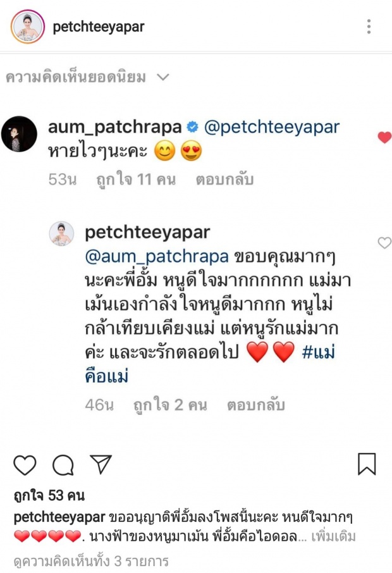The width and height of the screenshot is (392, 573).
Task: View the 11 likes on aum_patchrapa's comment
Action: pos(136,180)
